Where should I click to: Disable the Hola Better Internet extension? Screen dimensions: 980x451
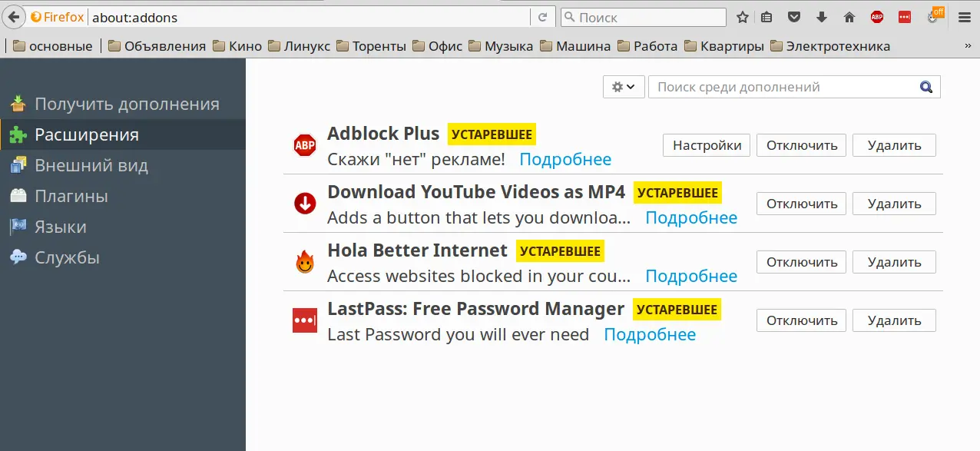click(x=801, y=262)
